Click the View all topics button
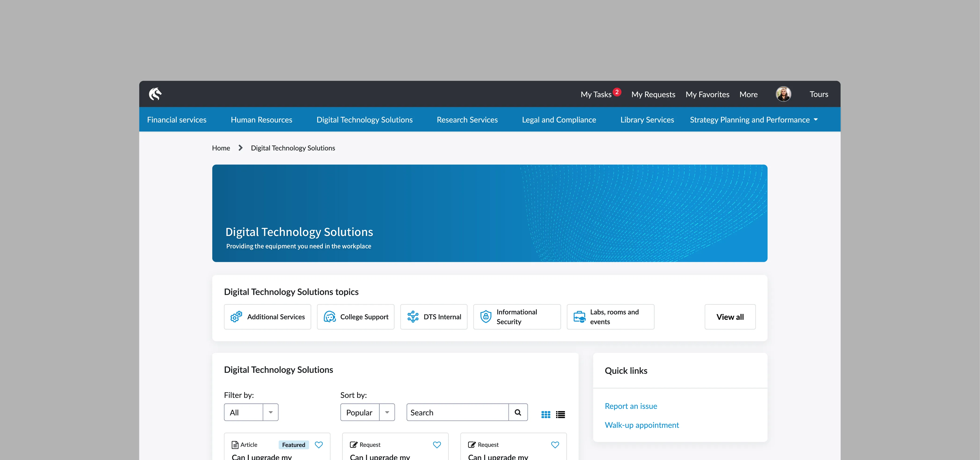This screenshot has height=460, width=980. [x=730, y=317]
